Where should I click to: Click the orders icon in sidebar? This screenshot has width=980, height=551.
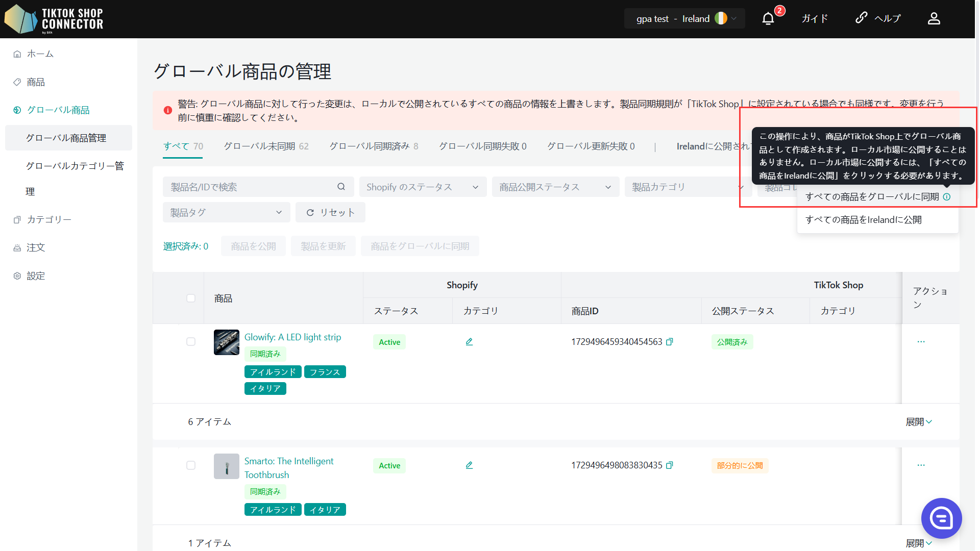tap(17, 248)
